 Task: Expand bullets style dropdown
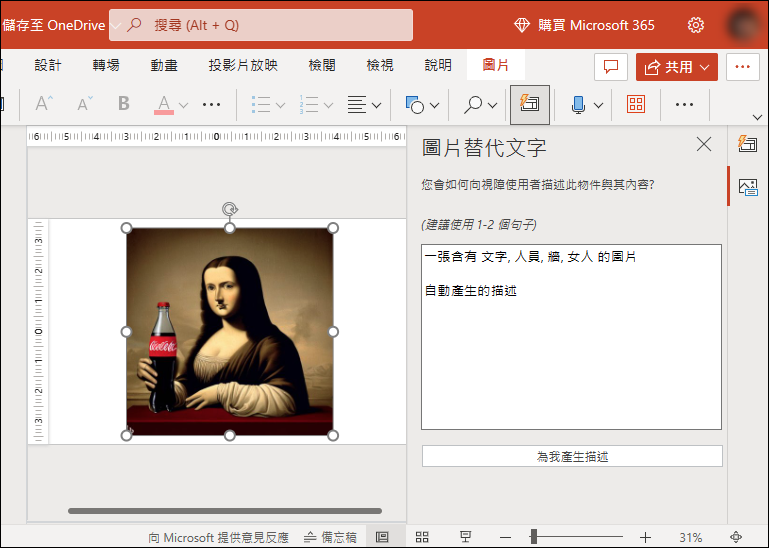281,105
